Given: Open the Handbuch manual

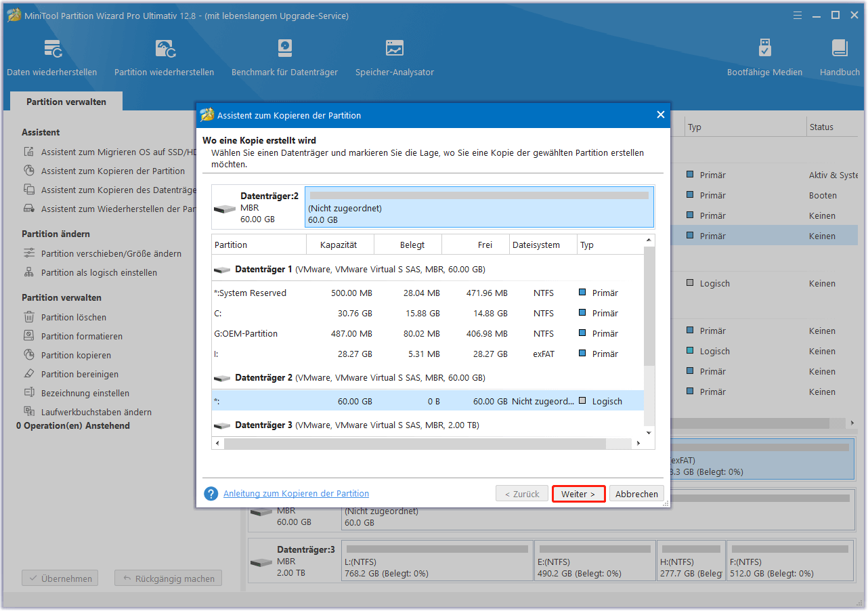Looking at the screenshot, I should coord(840,58).
